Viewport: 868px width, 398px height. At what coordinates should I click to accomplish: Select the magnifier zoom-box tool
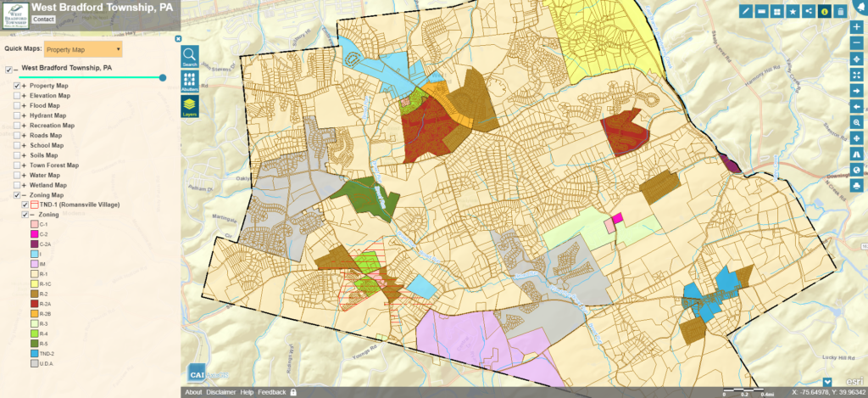tap(857, 122)
